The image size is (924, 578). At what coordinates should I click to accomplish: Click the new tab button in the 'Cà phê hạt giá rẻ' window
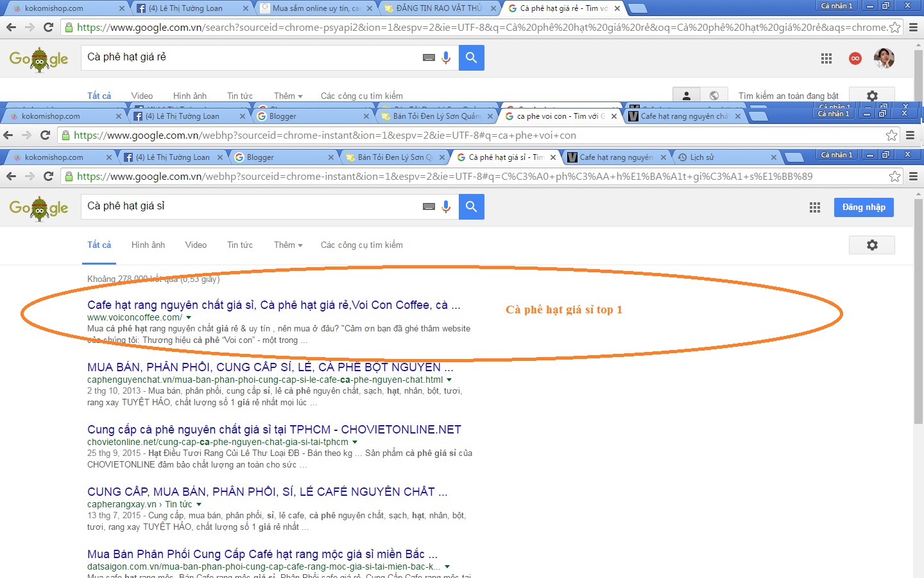[637, 8]
